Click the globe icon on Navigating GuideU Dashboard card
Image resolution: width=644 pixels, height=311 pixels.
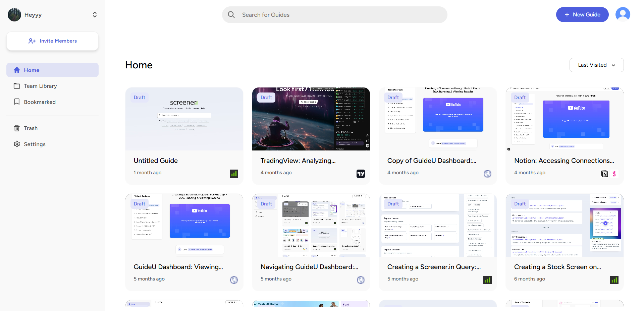click(x=361, y=280)
